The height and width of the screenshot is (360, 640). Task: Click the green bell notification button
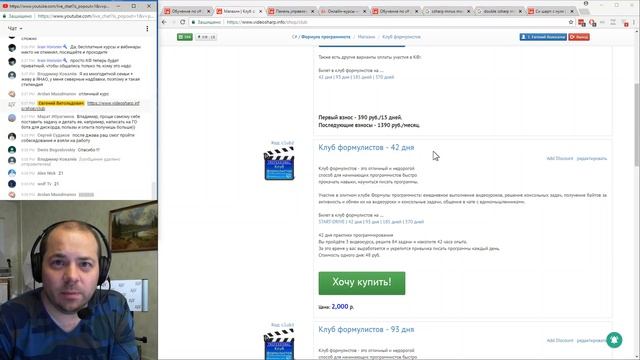tap(614, 340)
